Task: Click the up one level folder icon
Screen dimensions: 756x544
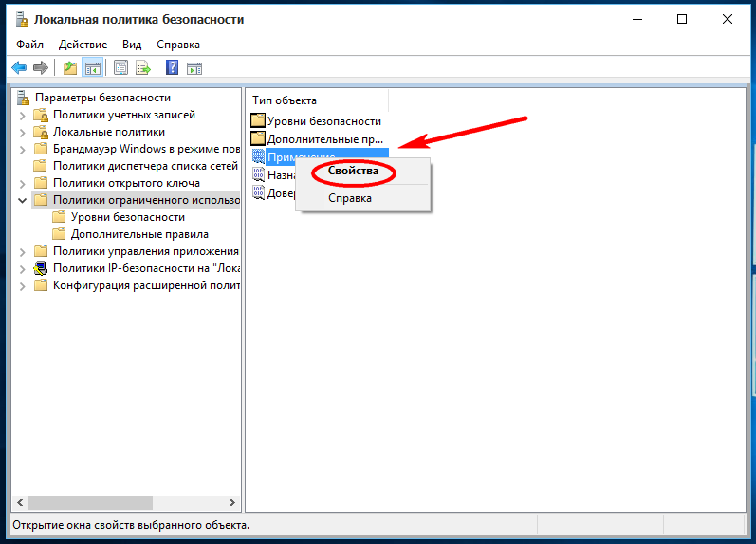Action: (70, 68)
